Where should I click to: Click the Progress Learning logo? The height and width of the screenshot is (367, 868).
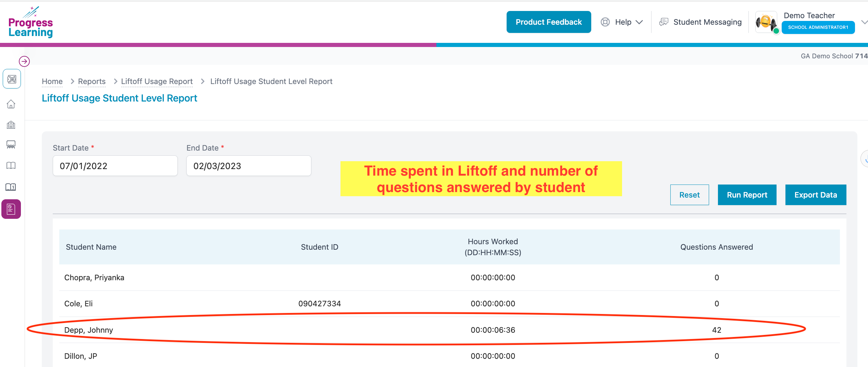point(31,22)
